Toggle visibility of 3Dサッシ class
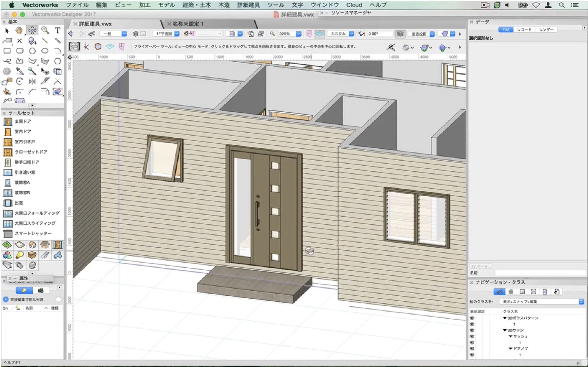This screenshot has height=367, width=588. click(472, 330)
